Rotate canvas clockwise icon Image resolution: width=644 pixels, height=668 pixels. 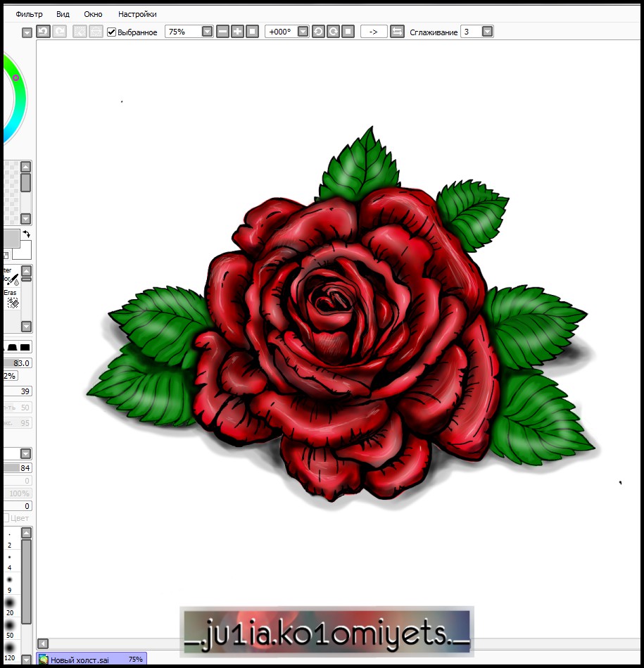(333, 32)
